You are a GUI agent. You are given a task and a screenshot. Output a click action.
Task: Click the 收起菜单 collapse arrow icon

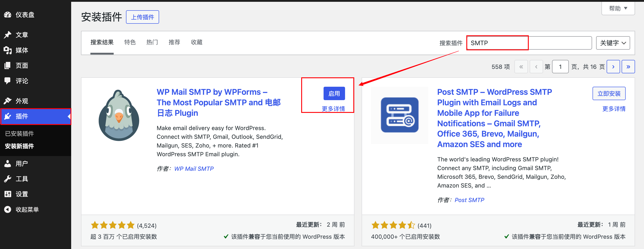tap(8, 209)
